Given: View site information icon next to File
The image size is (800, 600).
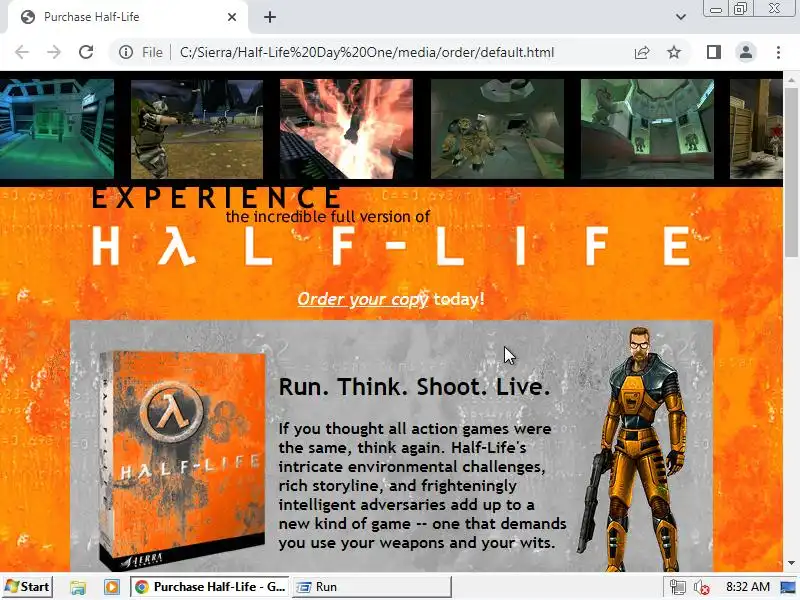Looking at the screenshot, I should [126, 52].
